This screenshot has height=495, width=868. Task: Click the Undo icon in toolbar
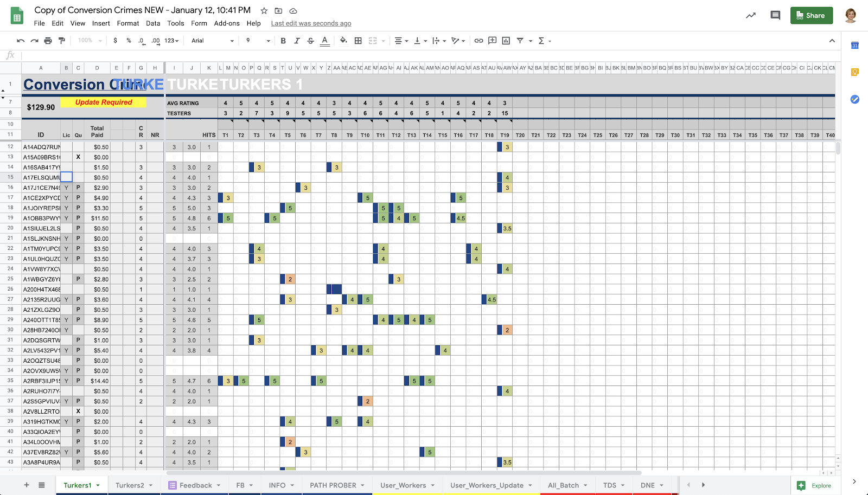coord(21,41)
